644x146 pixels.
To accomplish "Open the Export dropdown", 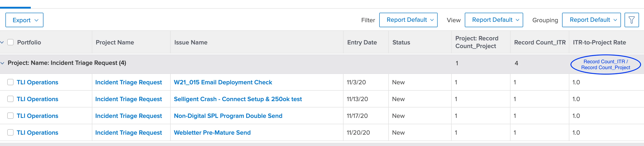I will pyautogui.click(x=24, y=20).
